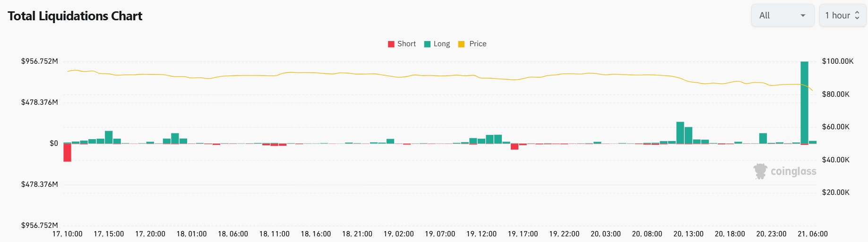The height and width of the screenshot is (242, 868).
Task: Click the Total Liquidations Chart title
Action: (75, 16)
